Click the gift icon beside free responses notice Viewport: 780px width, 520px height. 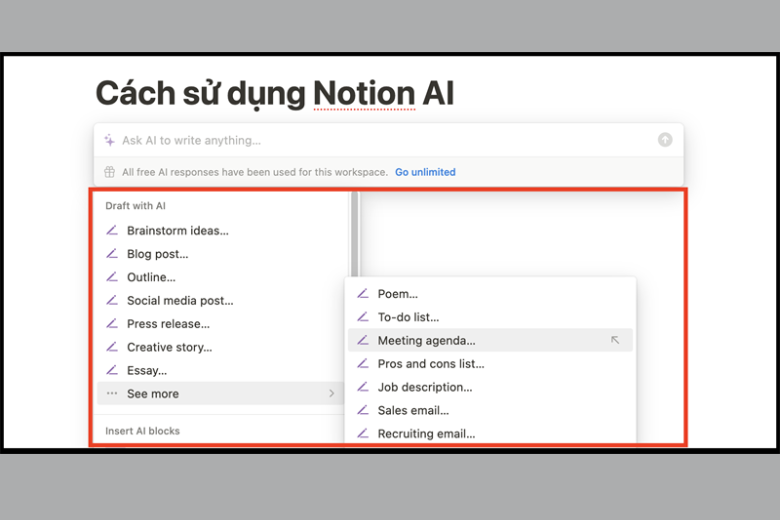coord(109,172)
